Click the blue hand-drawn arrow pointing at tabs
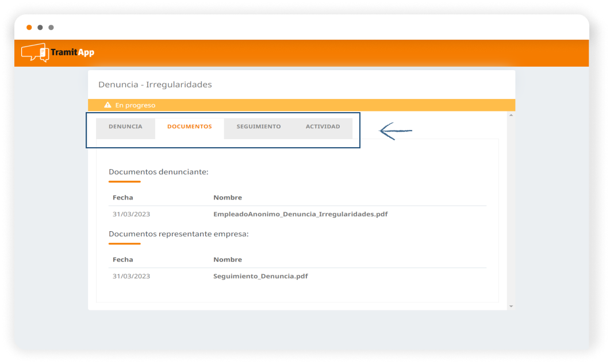610x364 pixels. coord(396,131)
